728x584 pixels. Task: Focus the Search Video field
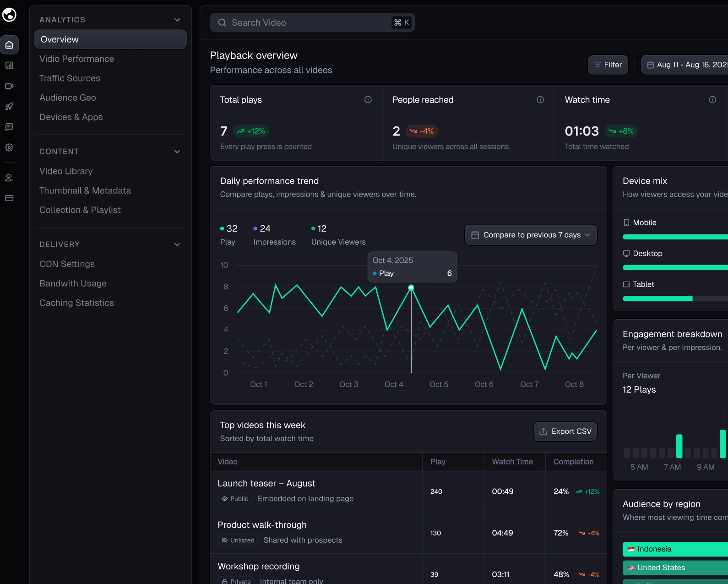[x=312, y=22]
